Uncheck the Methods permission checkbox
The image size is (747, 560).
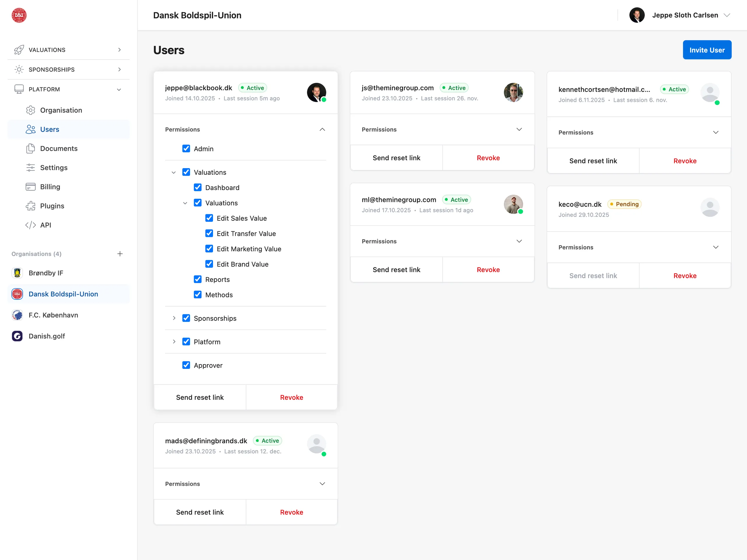[198, 294]
